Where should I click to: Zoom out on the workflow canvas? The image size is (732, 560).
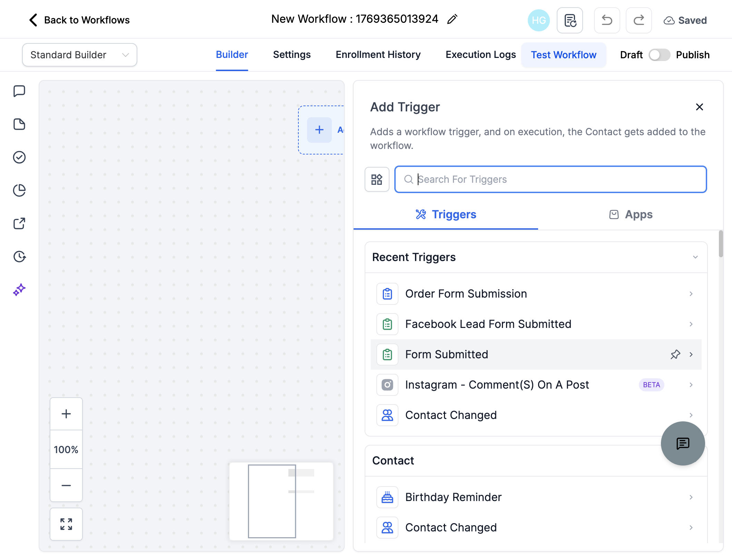tap(66, 486)
